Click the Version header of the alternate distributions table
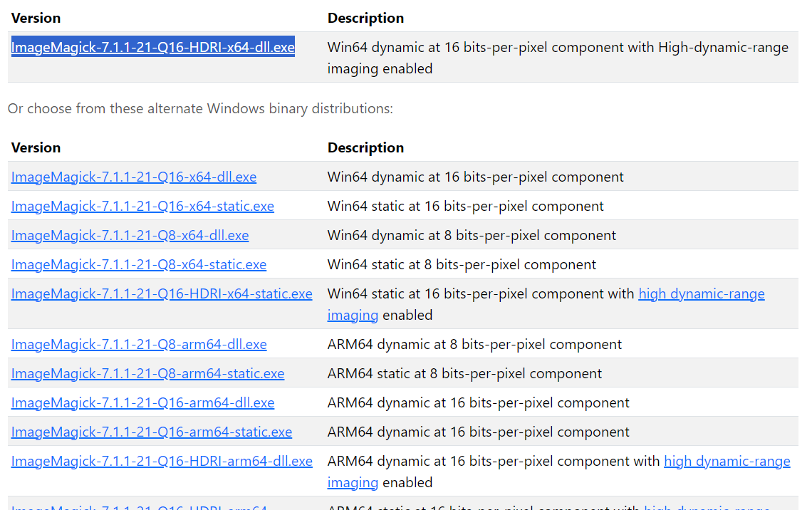The image size is (812, 510). pos(36,147)
